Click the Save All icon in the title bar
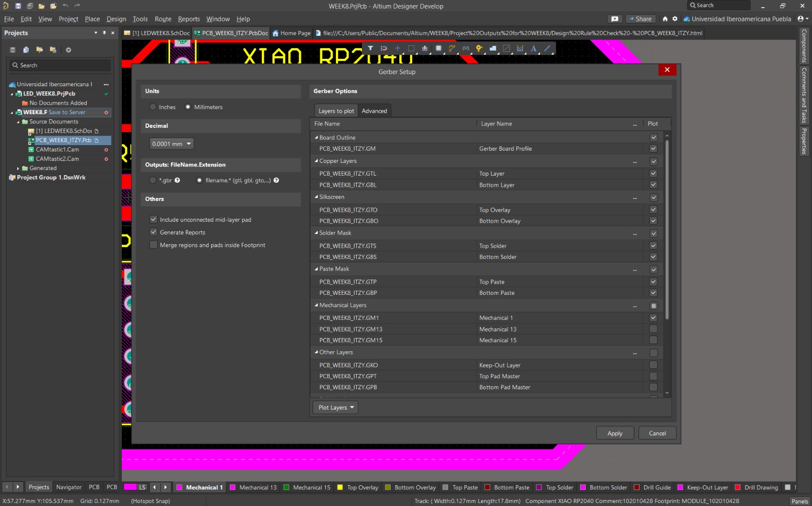Viewport: 812px width, 506px height. [x=29, y=6]
